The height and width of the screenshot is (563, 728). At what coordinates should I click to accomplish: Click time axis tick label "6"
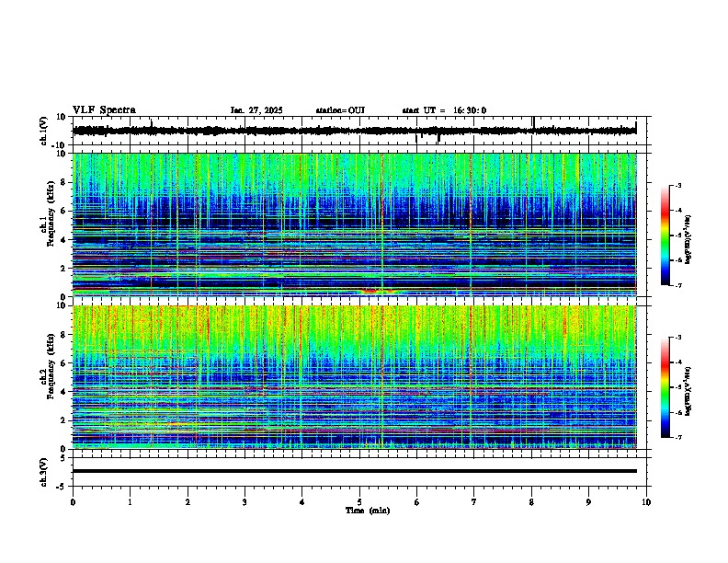[416, 502]
